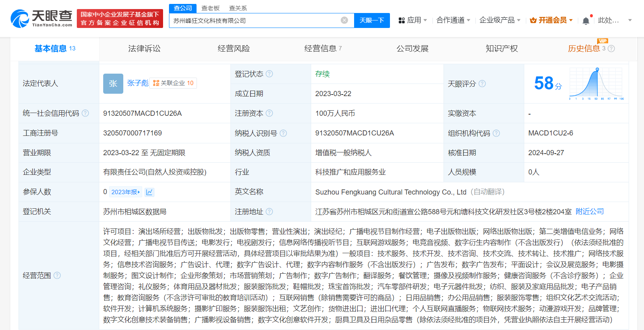Screen dimensions: 644x330
Task: Click 国家中小企业发展子基金旗下 red banner
Action: tap(120, 19)
